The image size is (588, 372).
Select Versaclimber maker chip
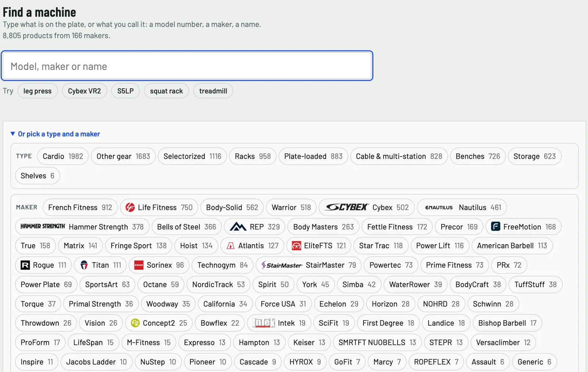pos(503,343)
